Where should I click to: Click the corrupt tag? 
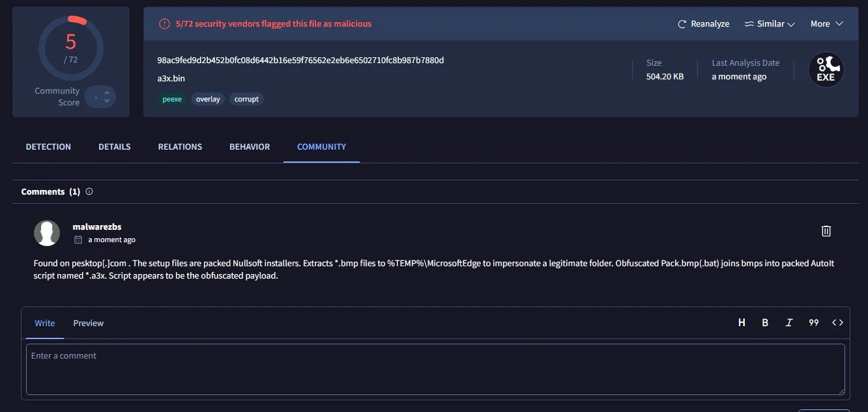click(x=246, y=100)
